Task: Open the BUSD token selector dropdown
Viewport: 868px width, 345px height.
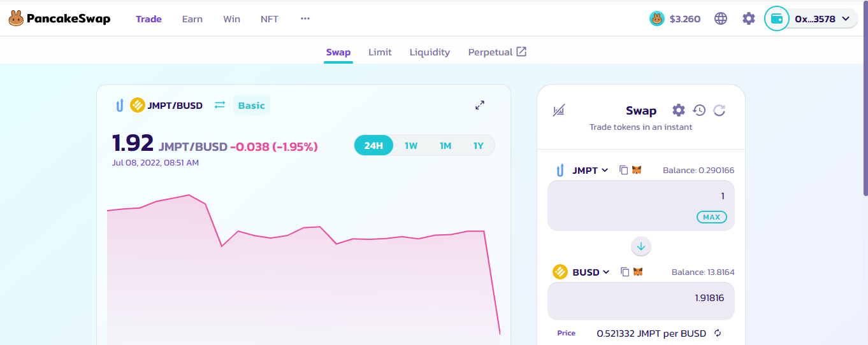Action: point(581,272)
